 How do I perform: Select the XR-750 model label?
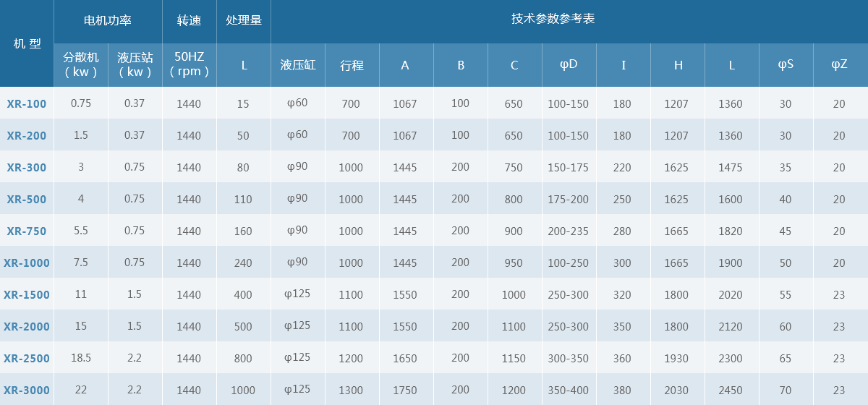pyautogui.click(x=27, y=231)
